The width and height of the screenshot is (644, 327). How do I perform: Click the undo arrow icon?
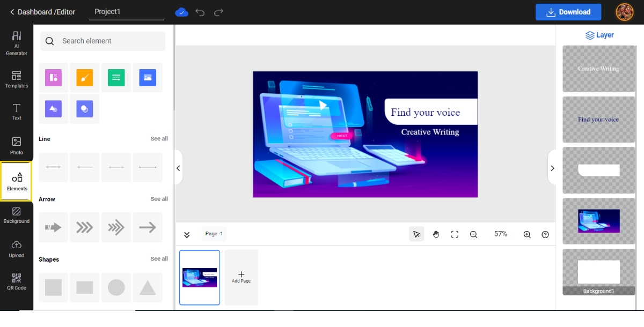[x=200, y=12]
